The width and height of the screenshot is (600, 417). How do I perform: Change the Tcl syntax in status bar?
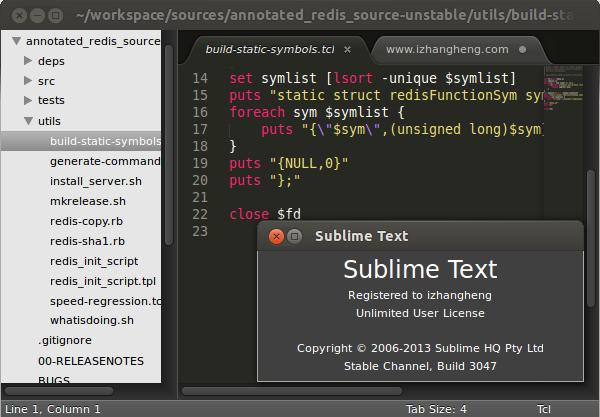(543, 409)
